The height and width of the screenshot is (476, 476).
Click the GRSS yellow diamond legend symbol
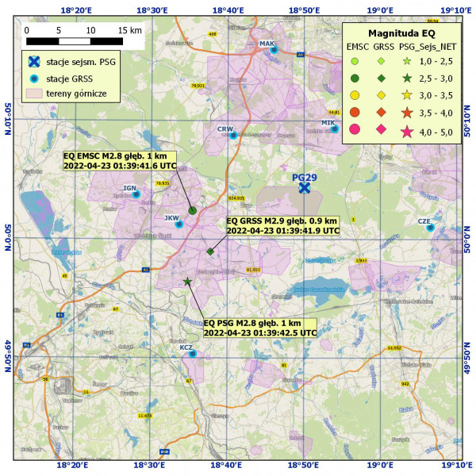(382, 95)
